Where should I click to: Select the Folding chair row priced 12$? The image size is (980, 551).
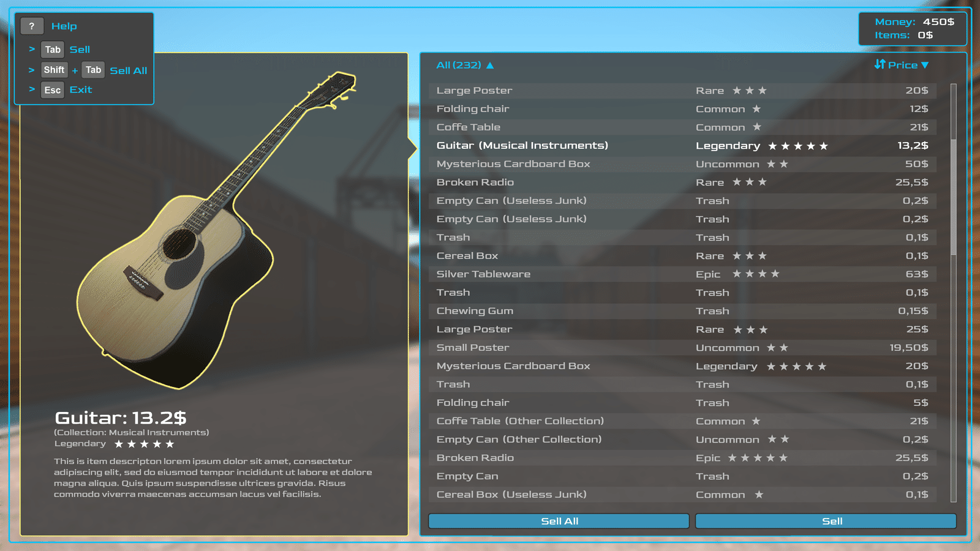click(682, 108)
